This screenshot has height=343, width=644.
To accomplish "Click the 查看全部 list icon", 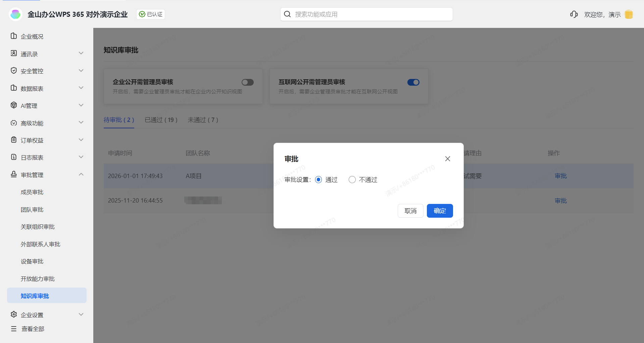I will click(14, 329).
